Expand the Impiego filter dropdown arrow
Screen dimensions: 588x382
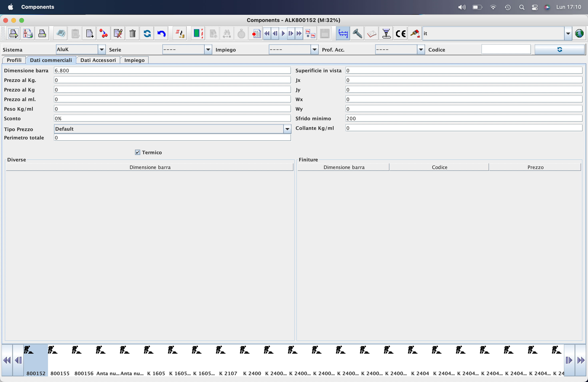pyautogui.click(x=315, y=50)
